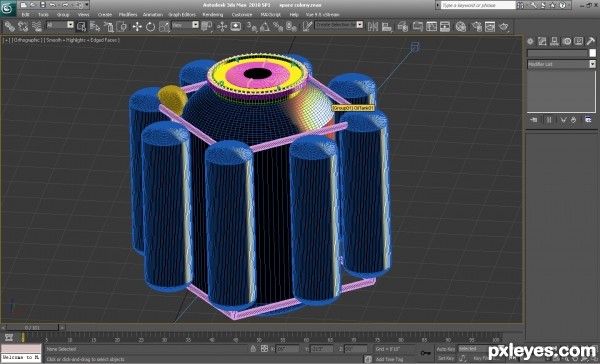Screen dimensions: 600x364
Task: Expand the search field history arrow
Action: 438,5
